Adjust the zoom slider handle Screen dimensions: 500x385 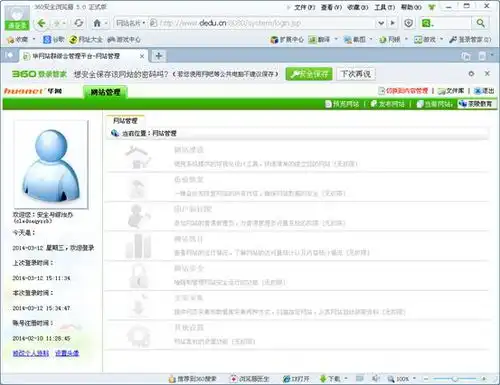coord(455,379)
